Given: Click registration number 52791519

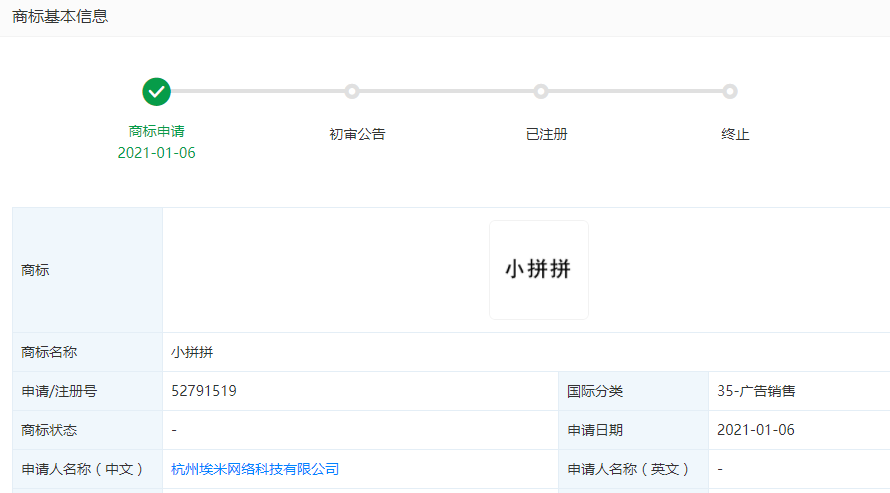Looking at the screenshot, I should click(204, 391).
